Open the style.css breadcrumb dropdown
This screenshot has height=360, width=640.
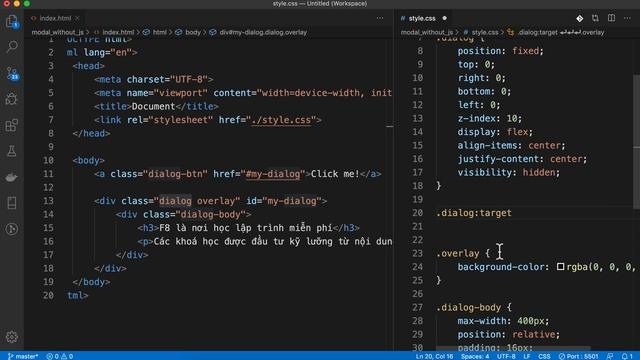click(480, 32)
